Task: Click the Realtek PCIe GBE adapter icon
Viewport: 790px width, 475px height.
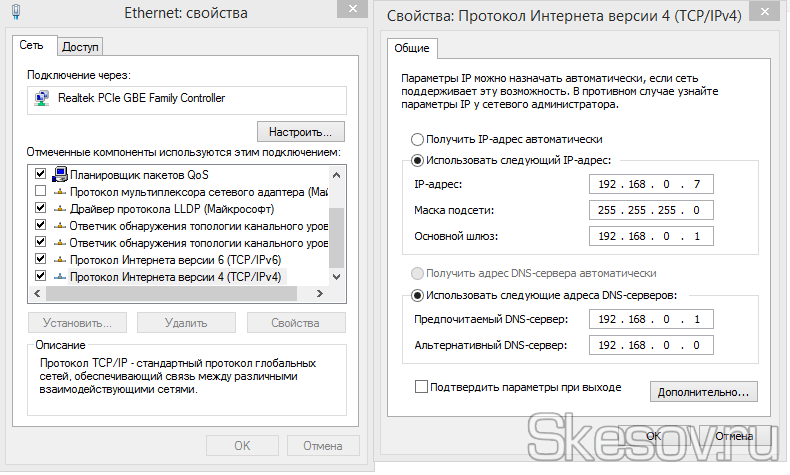Action: 42,99
